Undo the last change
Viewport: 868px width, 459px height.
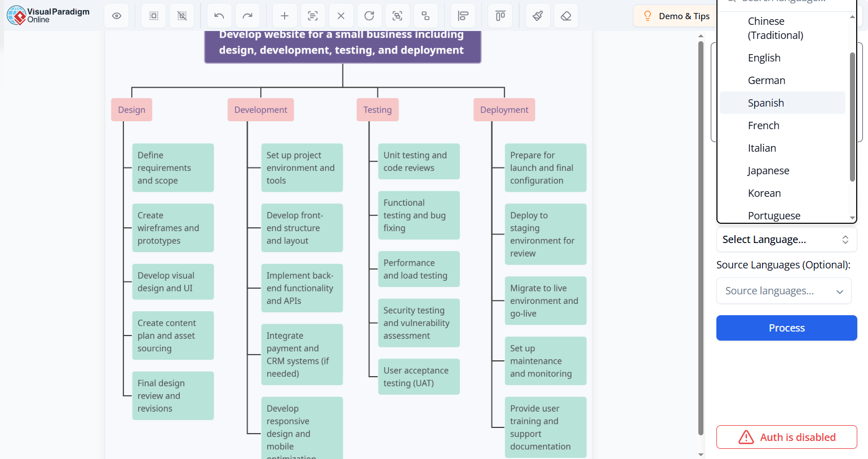219,15
